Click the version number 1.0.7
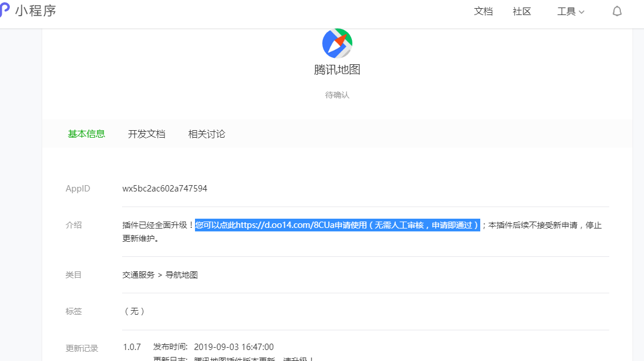The height and width of the screenshot is (361, 644). (x=132, y=347)
